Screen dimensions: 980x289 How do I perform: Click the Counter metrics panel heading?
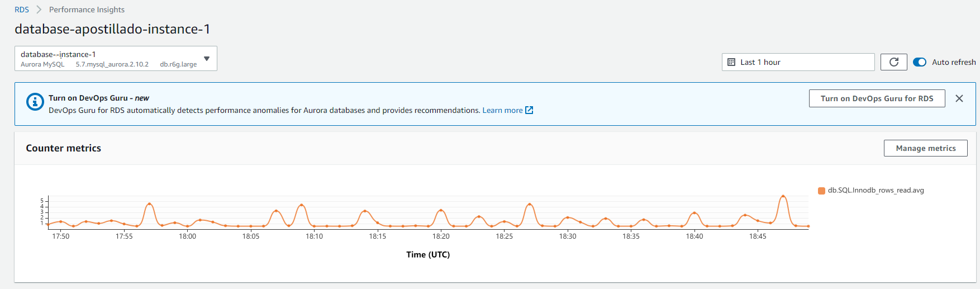(x=64, y=148)
